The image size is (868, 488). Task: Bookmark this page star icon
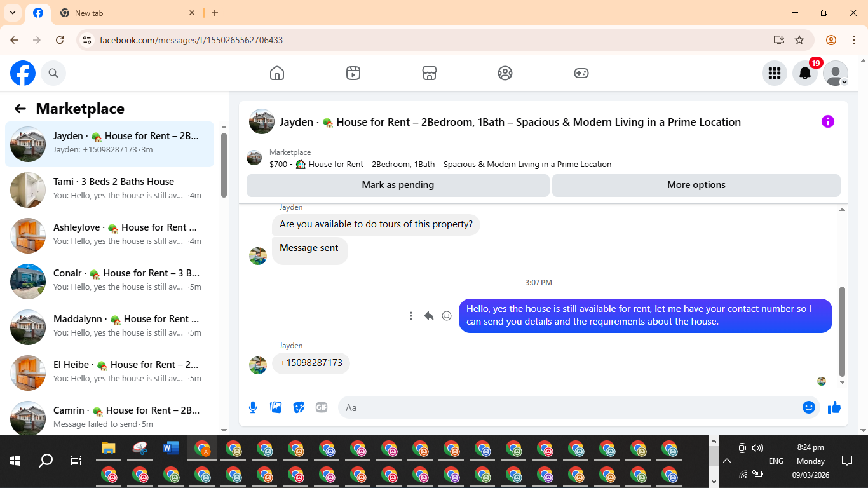[799, 40]
